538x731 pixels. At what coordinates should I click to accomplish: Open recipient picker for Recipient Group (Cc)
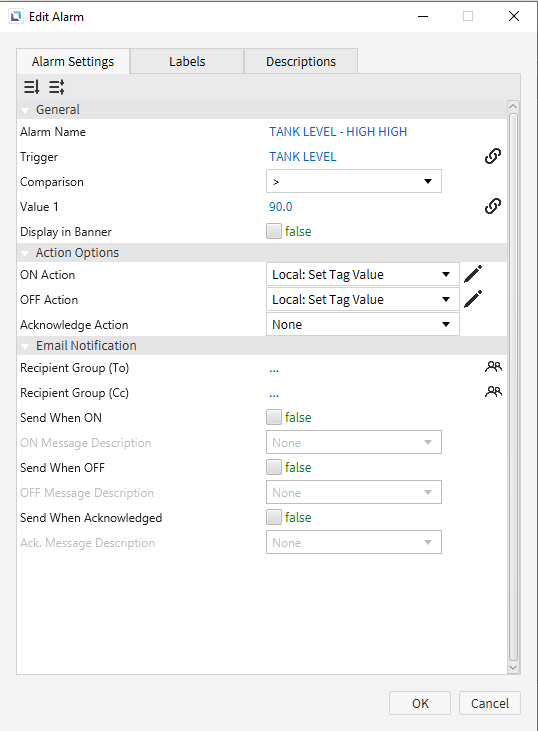[493, 392]
